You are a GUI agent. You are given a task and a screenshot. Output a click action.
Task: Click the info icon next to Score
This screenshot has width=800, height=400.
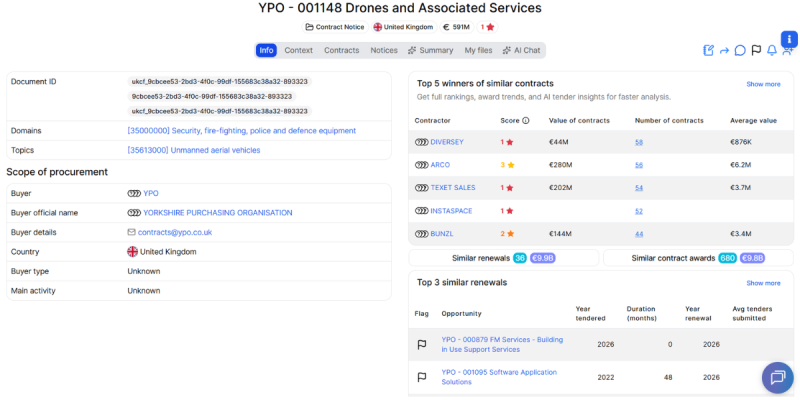[526, 121]
